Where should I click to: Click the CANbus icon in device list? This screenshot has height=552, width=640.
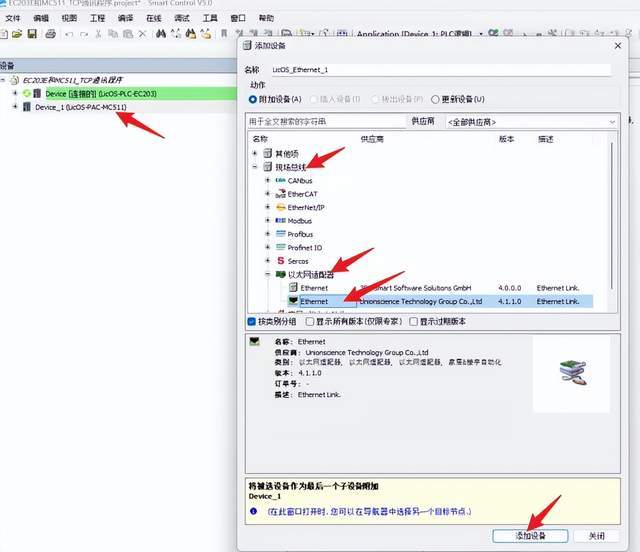[280, 180]
